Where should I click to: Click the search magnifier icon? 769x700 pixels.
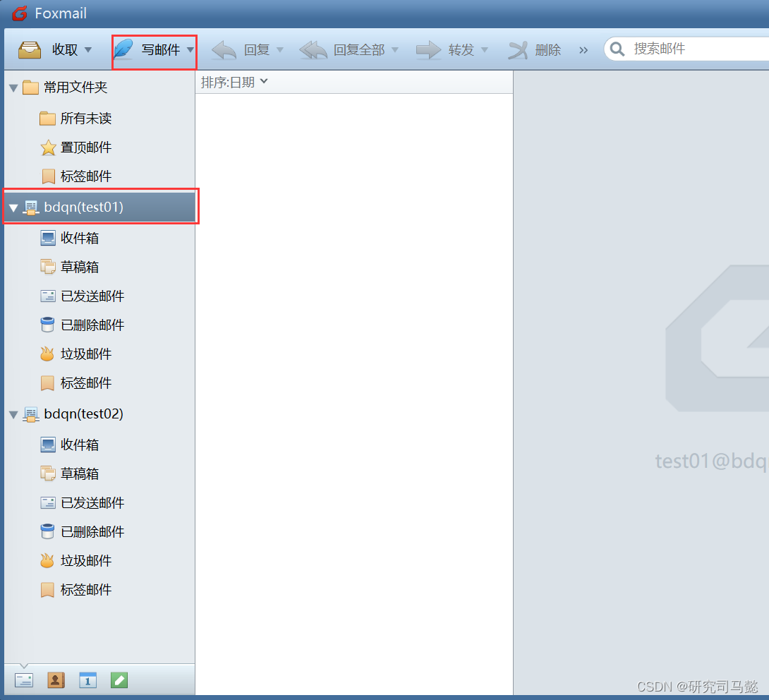pyautogui.click(x=617, y=48)
